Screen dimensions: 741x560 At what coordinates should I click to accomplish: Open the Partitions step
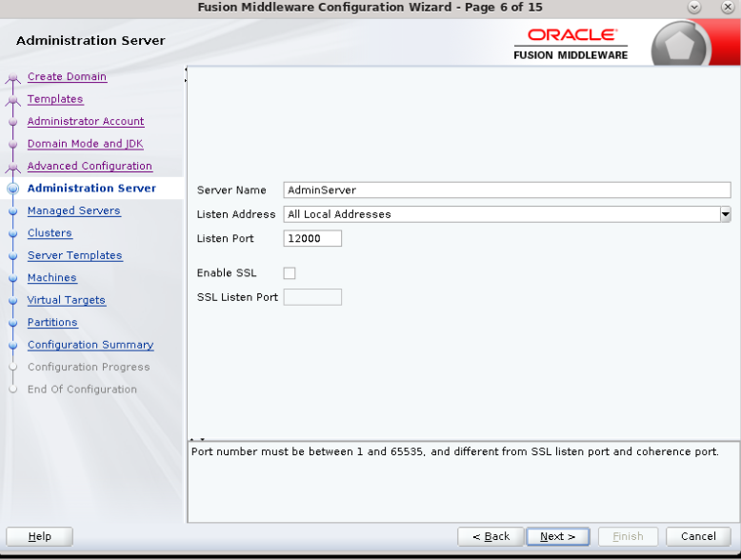(x=52, y=322)
